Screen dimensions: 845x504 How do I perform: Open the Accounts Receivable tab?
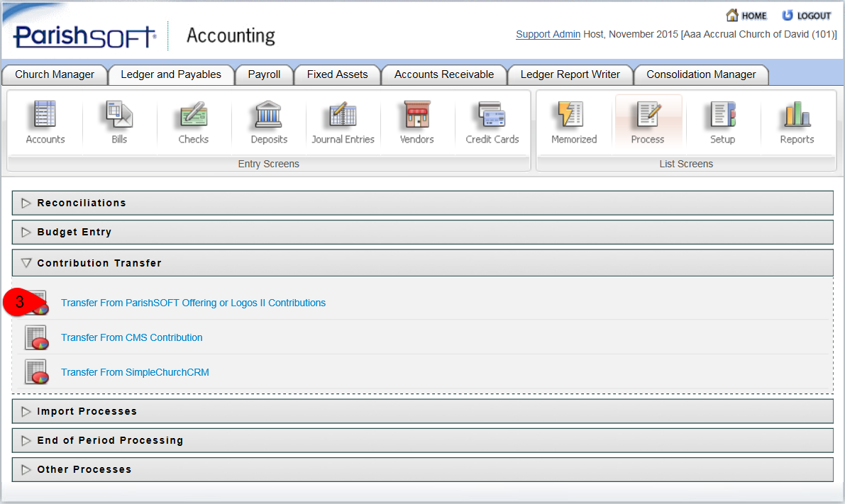[x=444, y=74]
